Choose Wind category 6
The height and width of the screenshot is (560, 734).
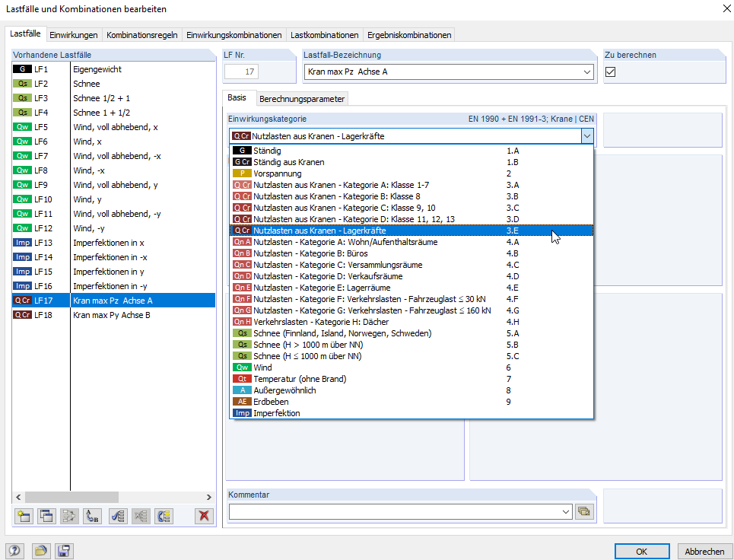coord(411,367)
